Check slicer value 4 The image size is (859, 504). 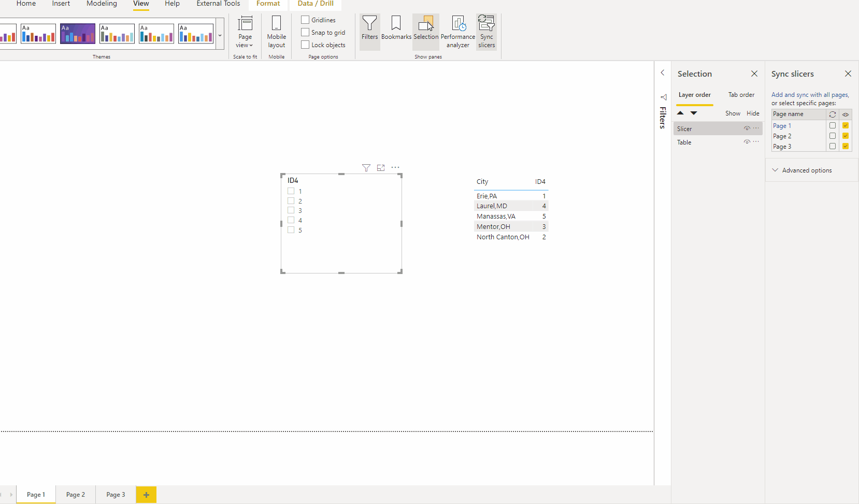click(291, 220)
